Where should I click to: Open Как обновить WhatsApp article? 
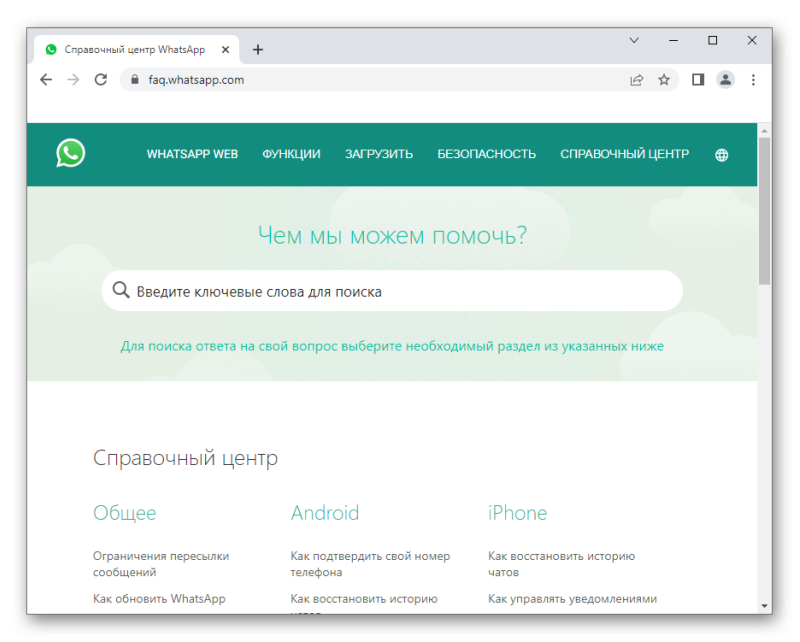click(x=159, y=599)
